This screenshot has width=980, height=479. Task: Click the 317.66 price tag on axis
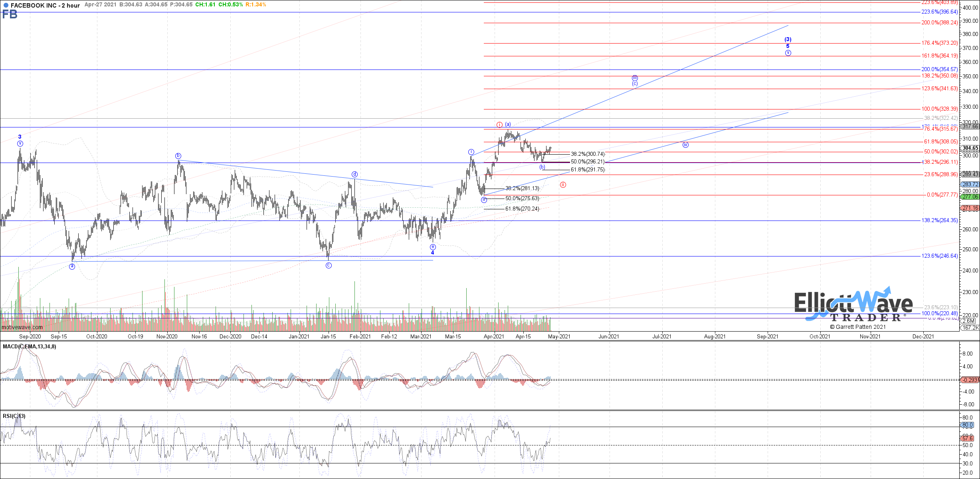point(970,126)
